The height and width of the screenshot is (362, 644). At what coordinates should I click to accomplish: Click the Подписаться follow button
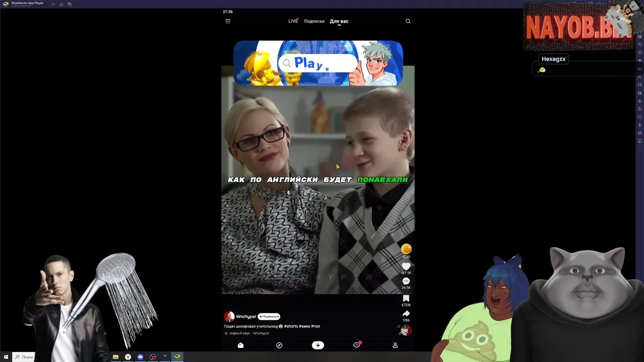269,316
